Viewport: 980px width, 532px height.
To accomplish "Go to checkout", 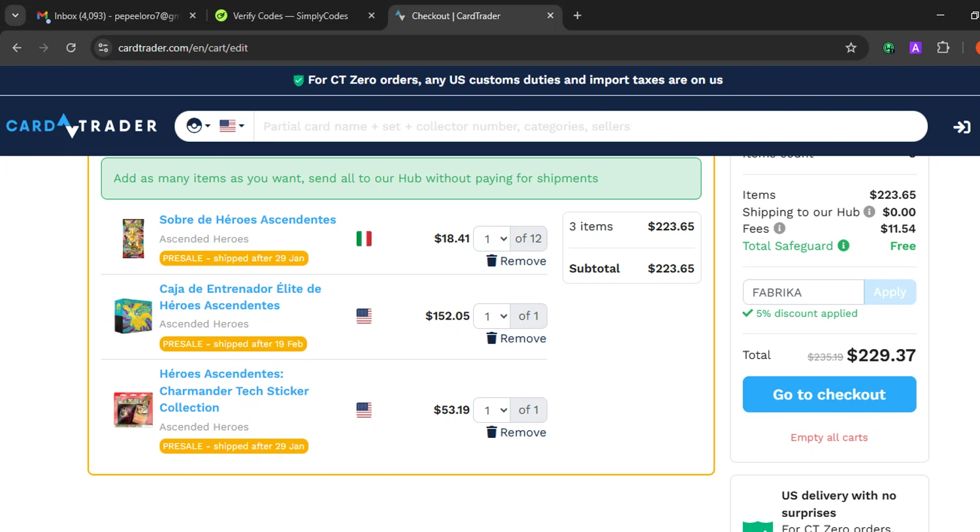I will click(x=829, y=394).
